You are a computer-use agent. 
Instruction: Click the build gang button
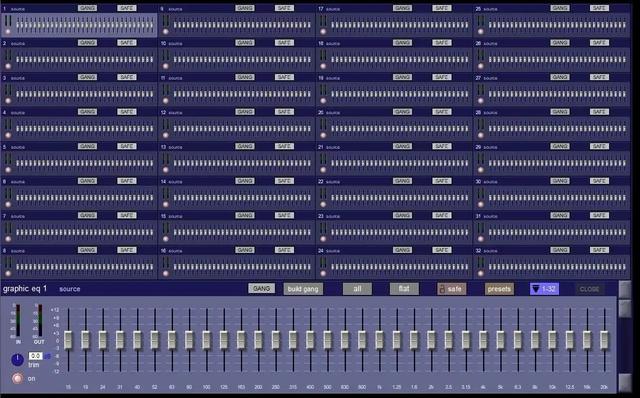click(x=303, y=289)
